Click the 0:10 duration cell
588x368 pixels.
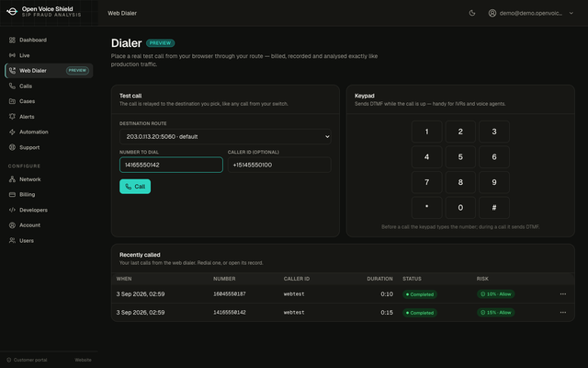387,294
